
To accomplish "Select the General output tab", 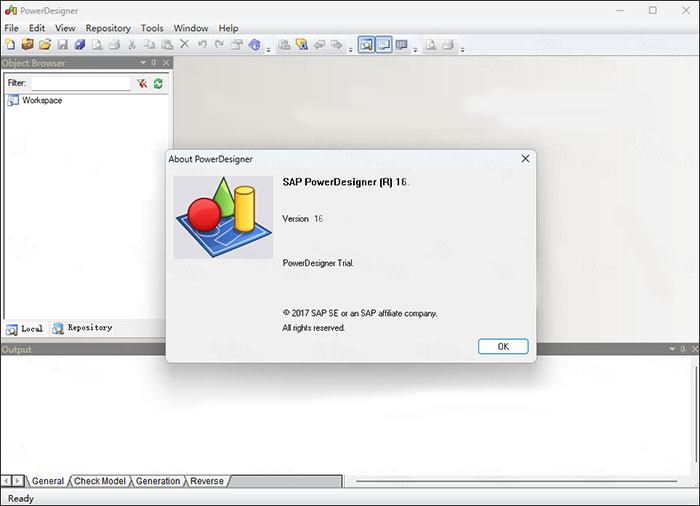I will click(x=48, y=481).
